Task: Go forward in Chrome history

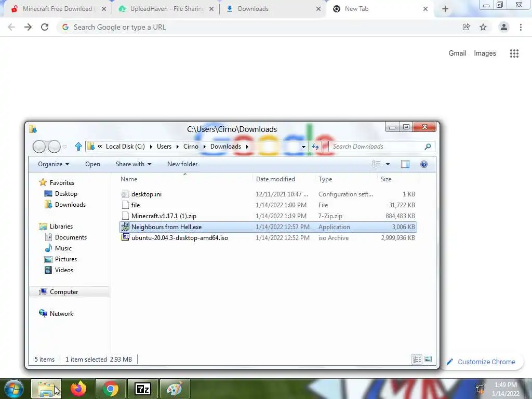Action: tap(28, 27)
